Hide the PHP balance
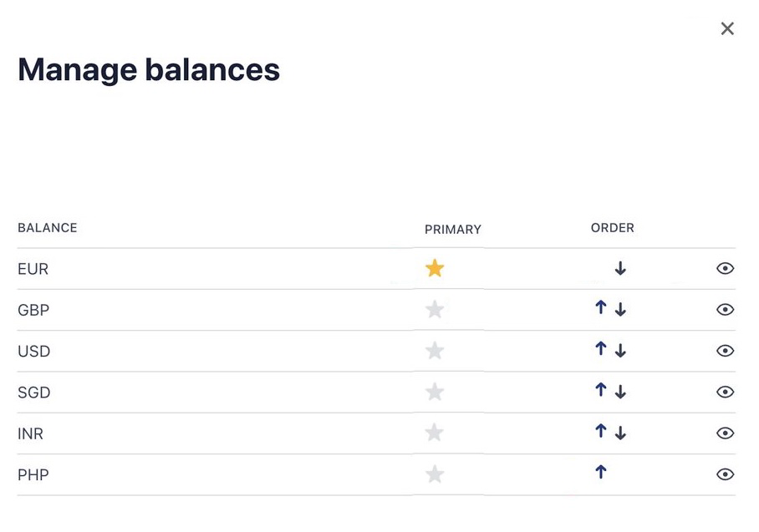Screen dimensions: 759x532 pos(726,474)
